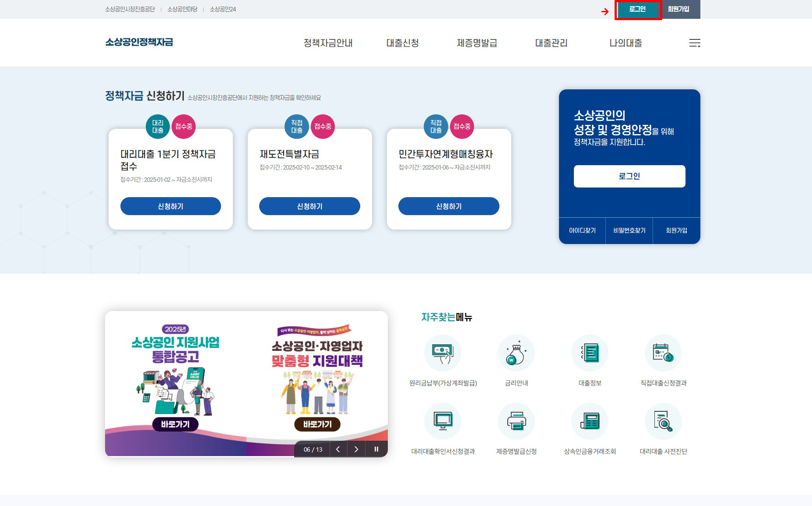Open the 정책자금안내 menu

pyautogui.click(x=328, y=43)
